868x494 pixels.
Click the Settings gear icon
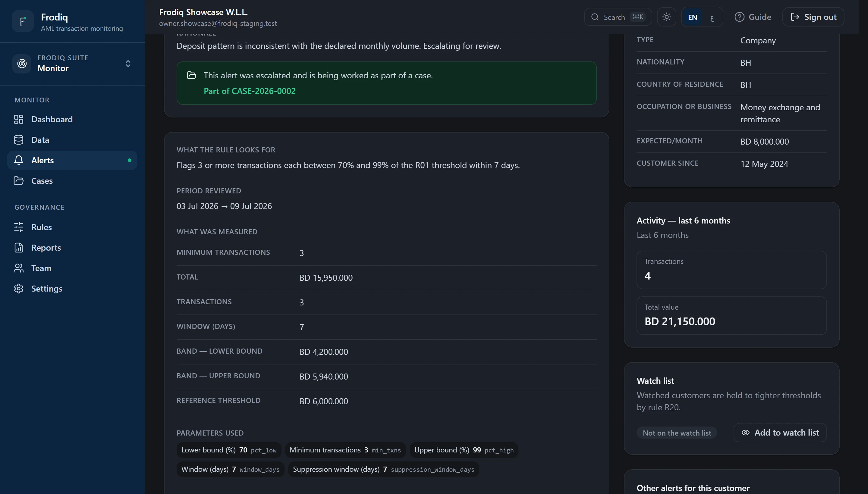(x=19, y=288)
